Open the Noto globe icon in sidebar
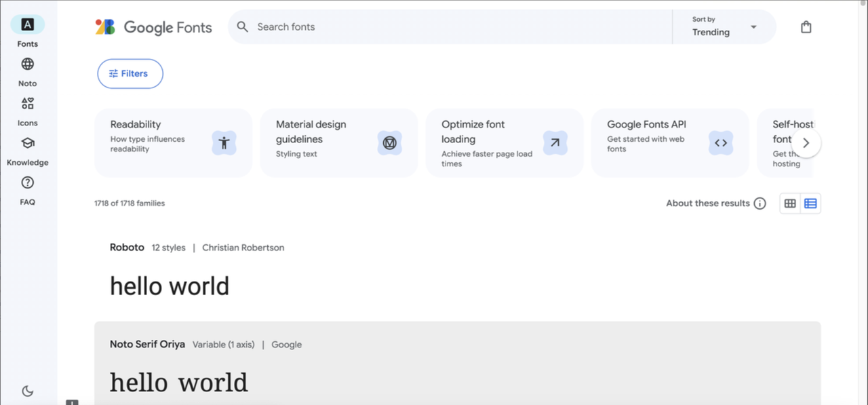868x405 pixels. 27,64
